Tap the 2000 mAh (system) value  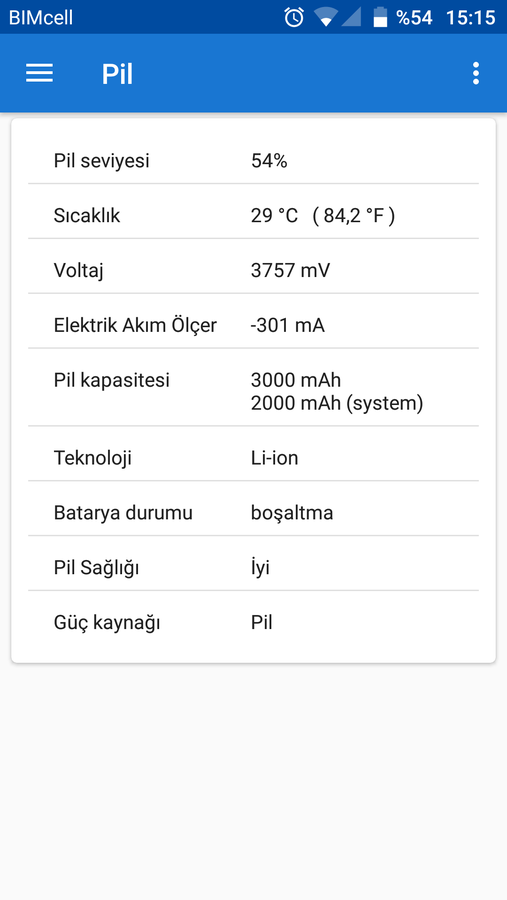pos(337,404)
